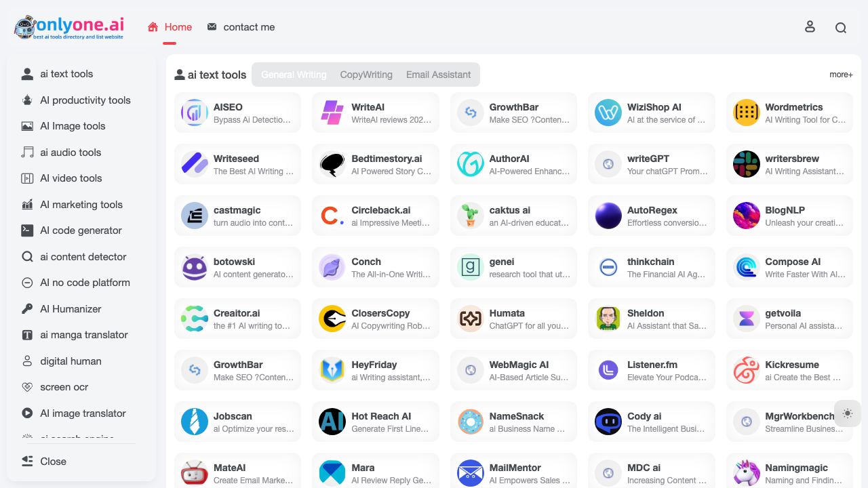Click the Cody ai chat bot logo
This screenshot has height=488, width=868.
point(608,422)
